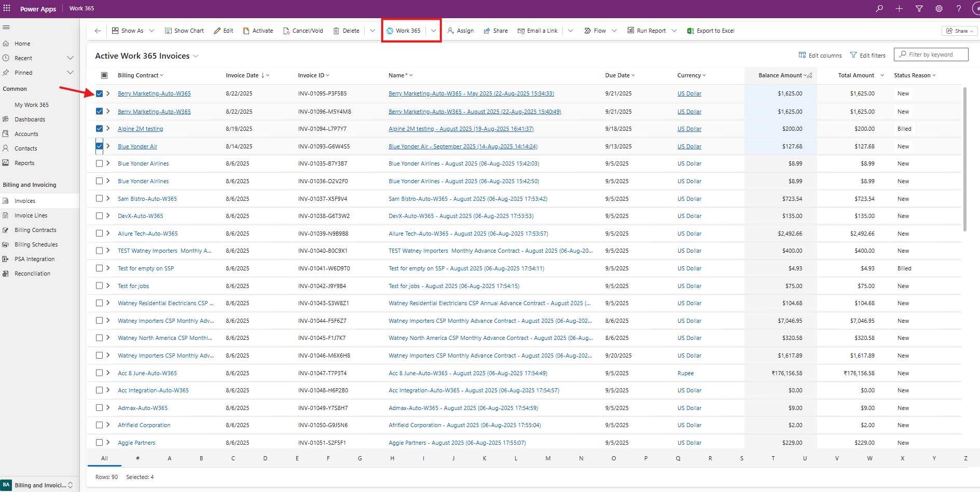Screen dimensions: 980x492
Task: Click the Edit pencil command
Action: pos(224,31)
